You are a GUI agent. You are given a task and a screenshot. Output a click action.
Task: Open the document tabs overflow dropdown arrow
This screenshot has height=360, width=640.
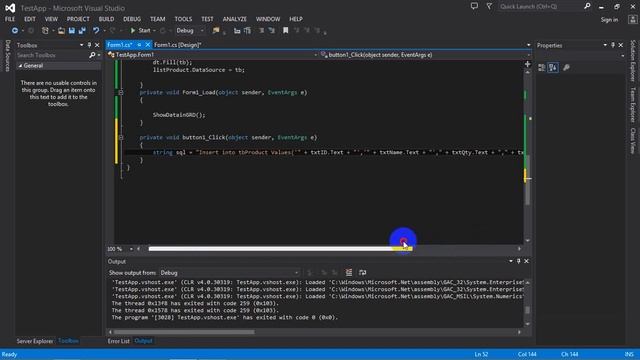click(529, 45)
